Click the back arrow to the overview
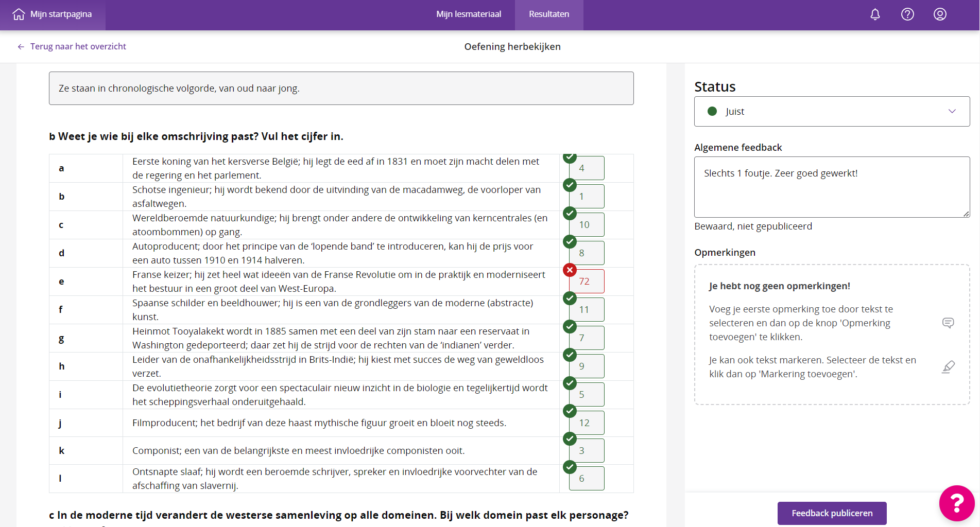The width and height of the screenshot is (980, 527). coord(21,47)
